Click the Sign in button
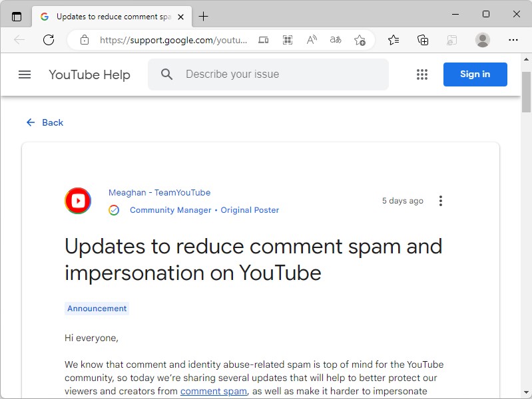The image size is (532, 399). 475,74
